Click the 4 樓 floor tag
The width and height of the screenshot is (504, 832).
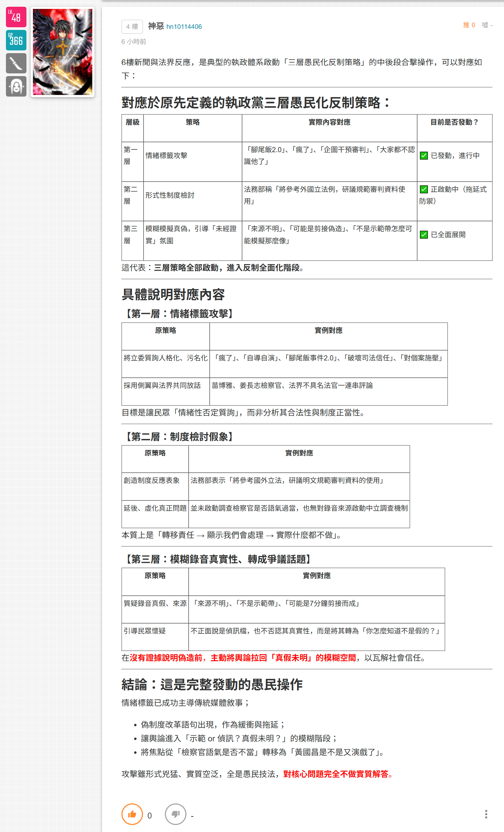point(132,27)
